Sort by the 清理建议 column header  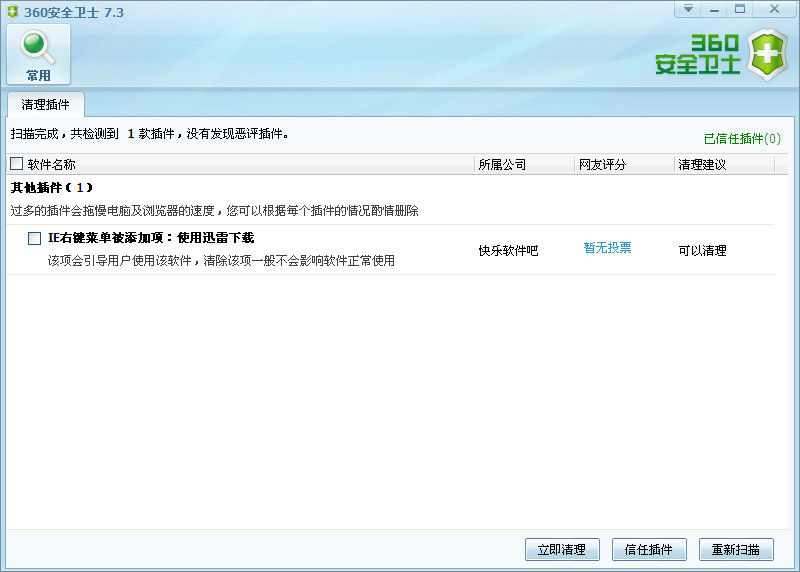724,164
